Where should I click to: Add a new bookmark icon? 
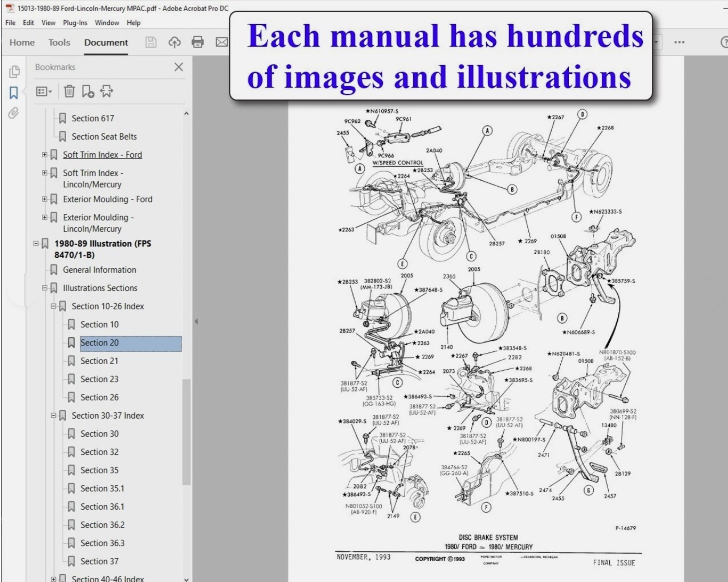88,92
